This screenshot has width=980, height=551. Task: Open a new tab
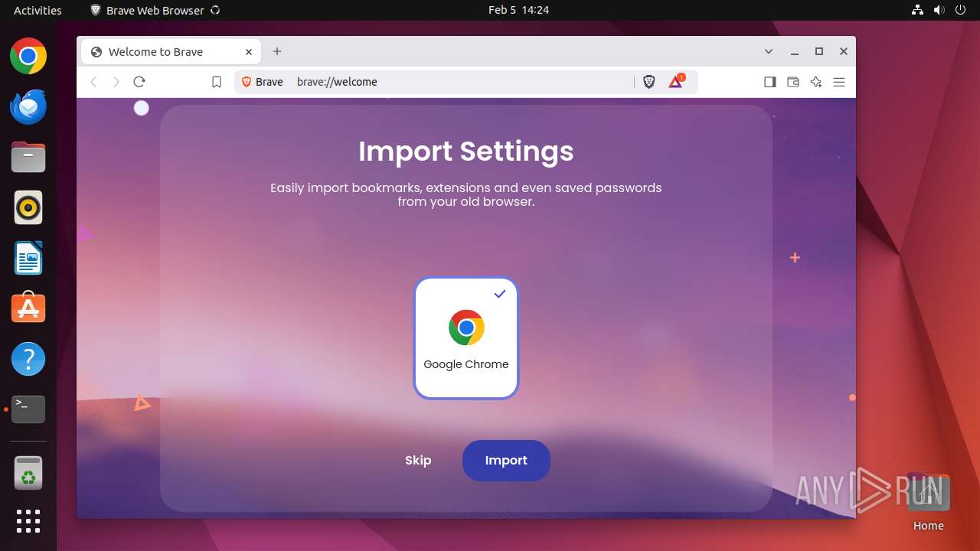coord(277,51)
